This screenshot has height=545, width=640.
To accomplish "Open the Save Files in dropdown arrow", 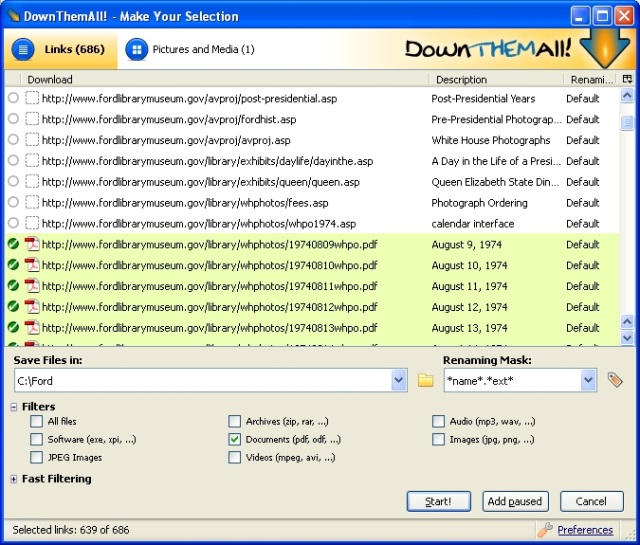I will [x=398, y=380].
